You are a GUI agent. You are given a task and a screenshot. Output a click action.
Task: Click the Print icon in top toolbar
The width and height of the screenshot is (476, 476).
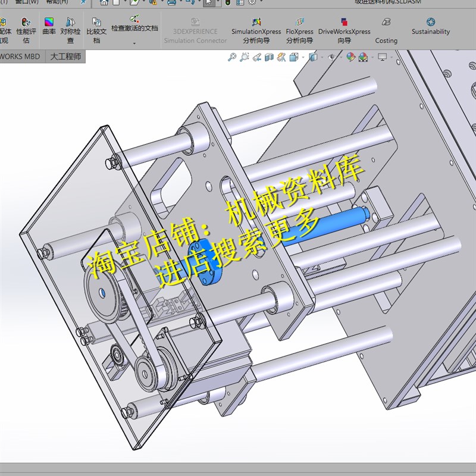point(172,2)
